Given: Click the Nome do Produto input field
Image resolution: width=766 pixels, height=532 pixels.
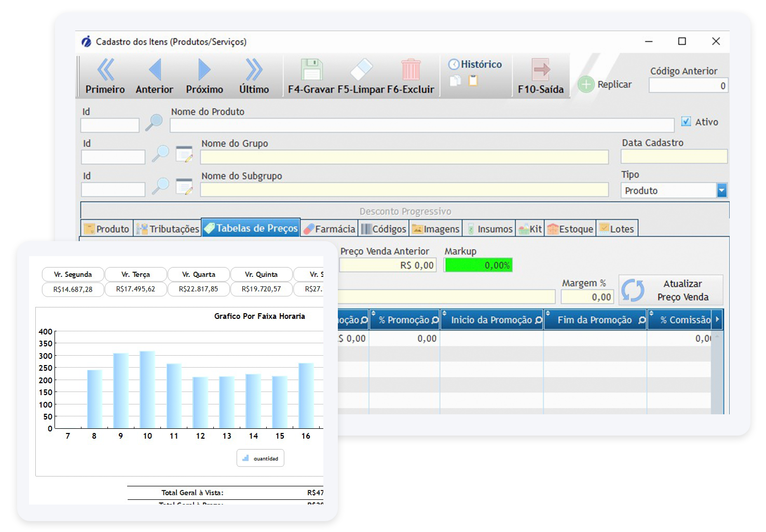Looking at the screenshot, I should pyautogui.click(x=422, y=125).
